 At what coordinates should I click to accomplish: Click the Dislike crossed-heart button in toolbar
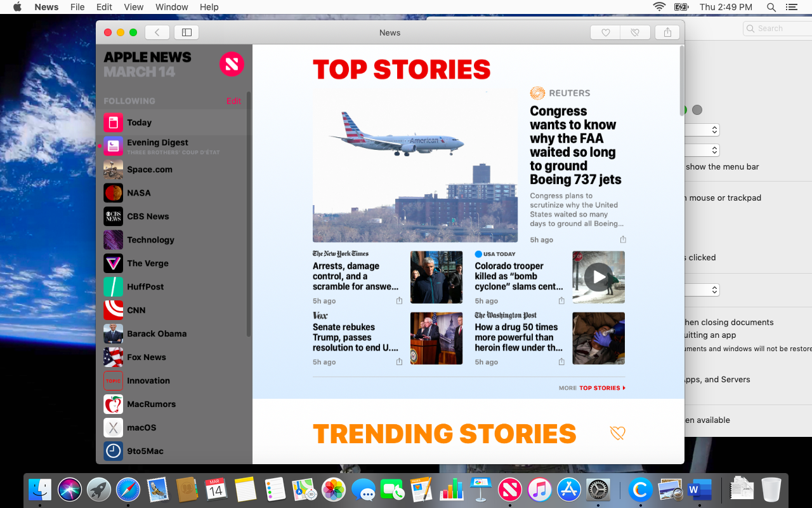coord(635,32)
